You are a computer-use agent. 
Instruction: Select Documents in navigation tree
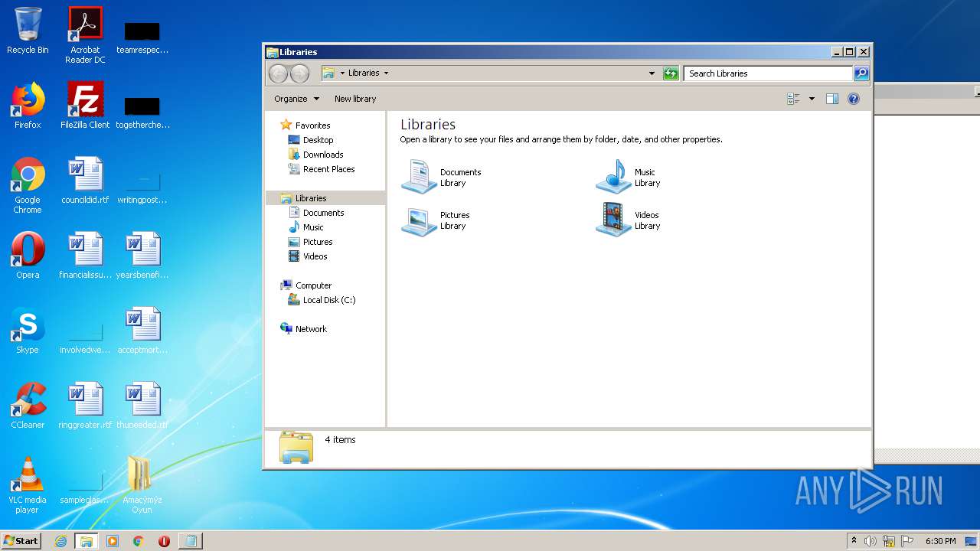[x=316, y=213]
